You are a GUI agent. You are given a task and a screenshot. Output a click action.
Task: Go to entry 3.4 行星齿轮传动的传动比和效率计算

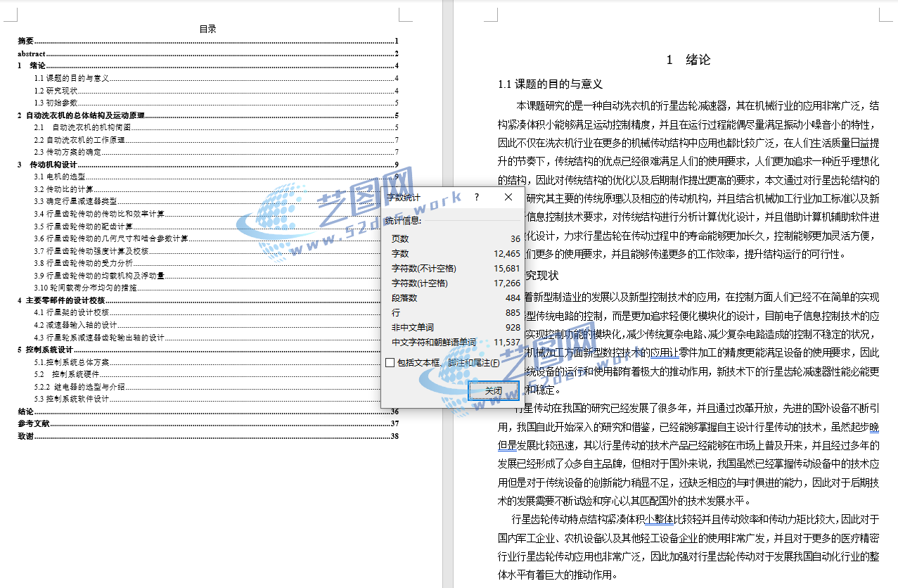207,214
